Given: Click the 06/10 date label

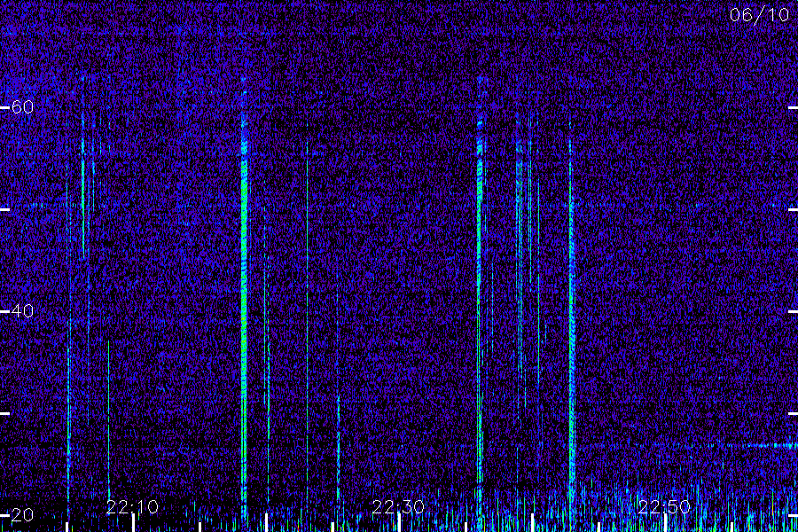Looking at the screenshot, I should click(759, 15).
